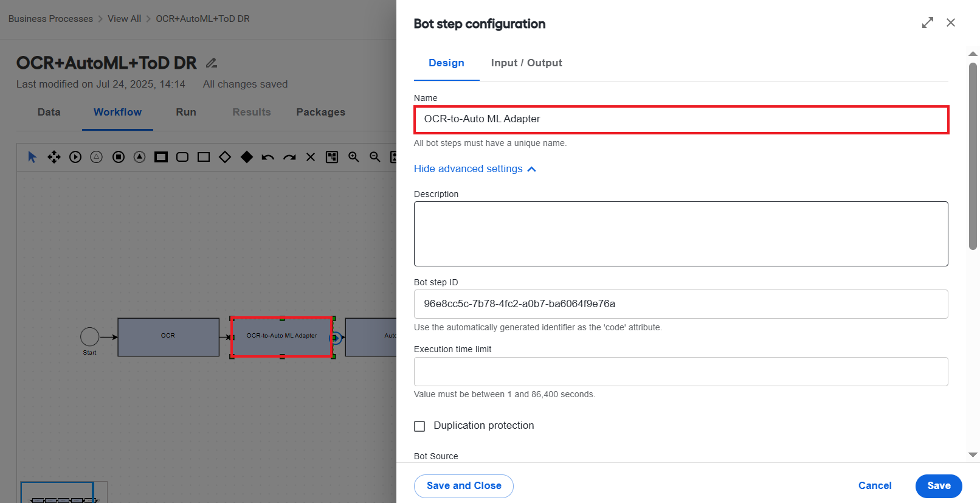Image resolution: width=980 pixels, height=503 pixels.
Task: Click the undo arrow in workflow toolbar
Action: (x=267, y=157)
